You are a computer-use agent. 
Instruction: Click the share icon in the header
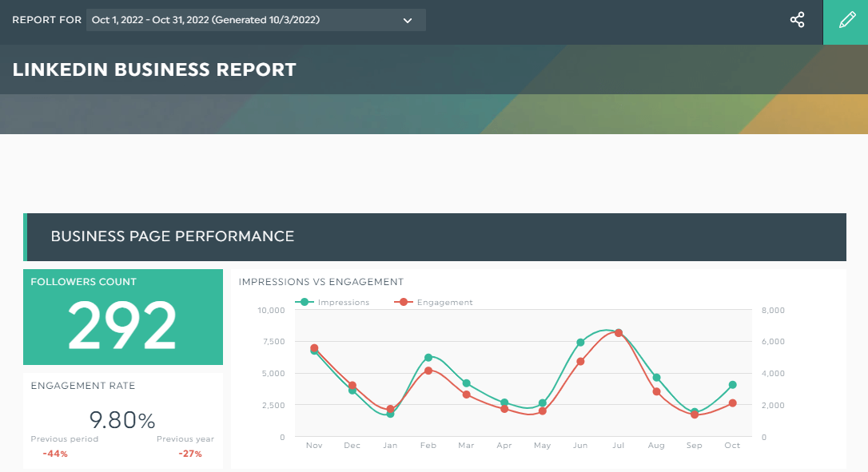click(797, 20)
